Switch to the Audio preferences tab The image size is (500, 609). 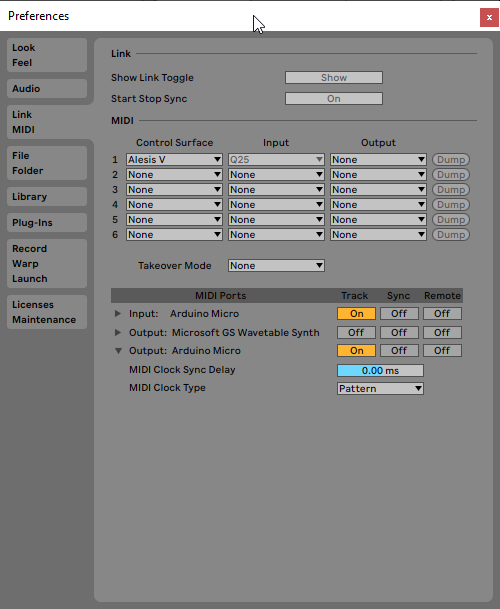47,89
